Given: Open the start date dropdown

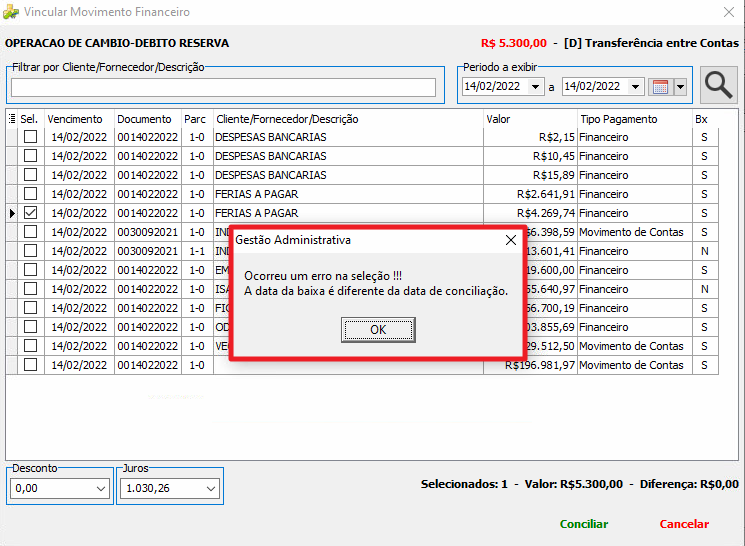Looking at the screenshot, I should point(535,86).
